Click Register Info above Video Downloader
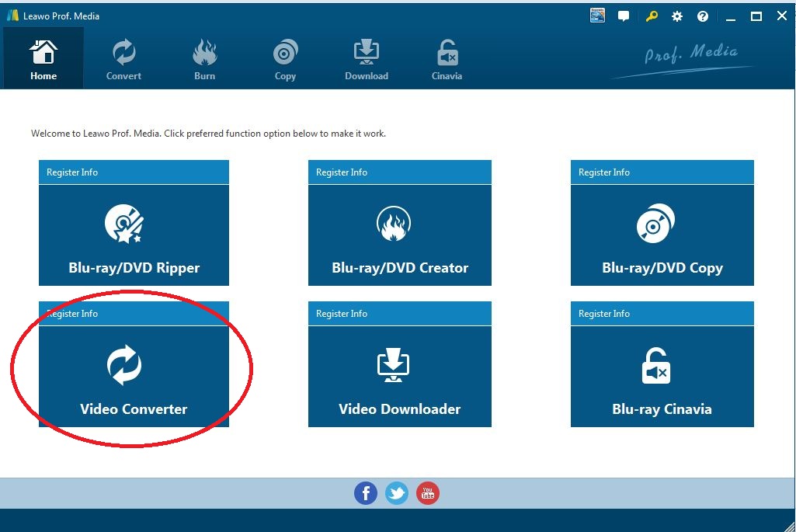Viewport: 796px width, 532px height. [342, 314]
